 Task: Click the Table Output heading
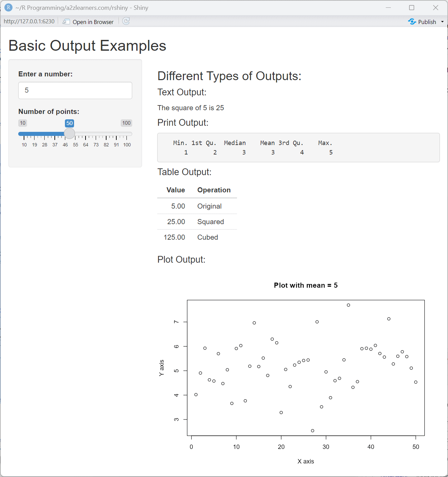click(184, 172)
